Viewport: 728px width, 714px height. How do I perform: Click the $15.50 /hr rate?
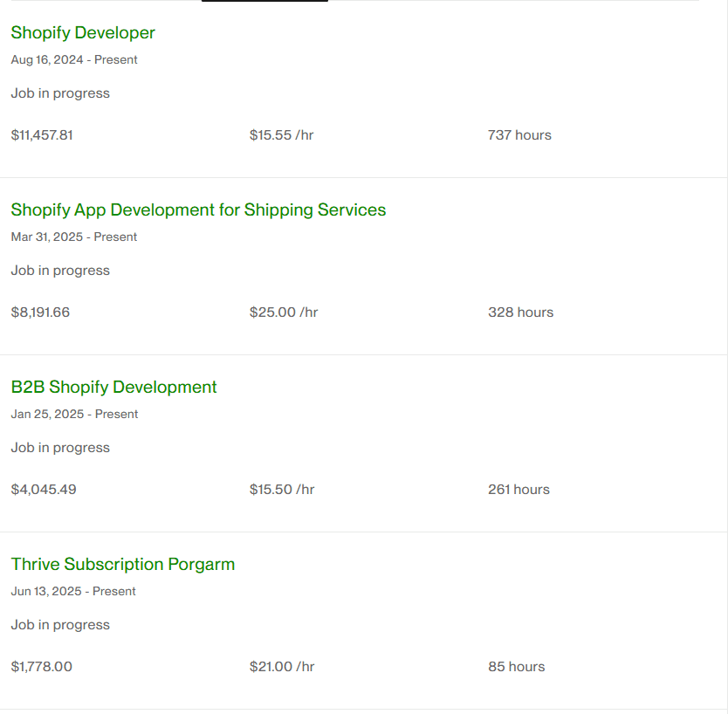pyautogui.click(x=282, y=490)
